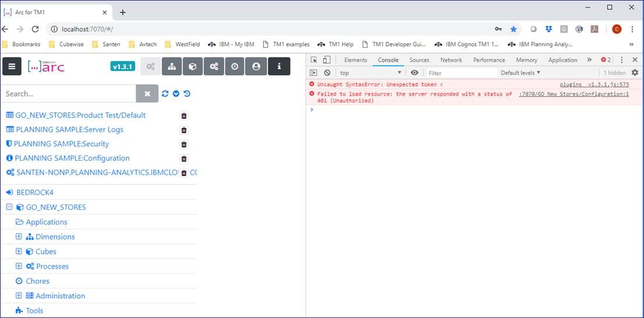Expand the Dimensions node
The width and height of the screenshot is (644, 318).
click(19, 236)
